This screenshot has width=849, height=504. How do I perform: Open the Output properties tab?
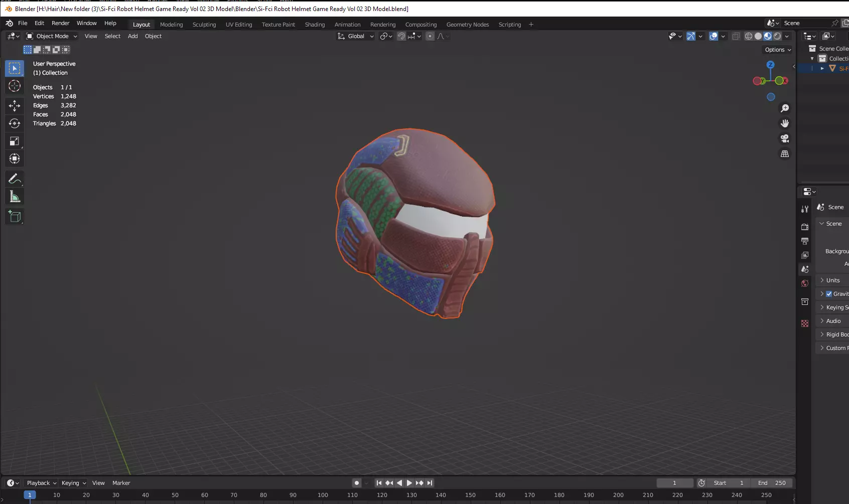click(805, 241)
